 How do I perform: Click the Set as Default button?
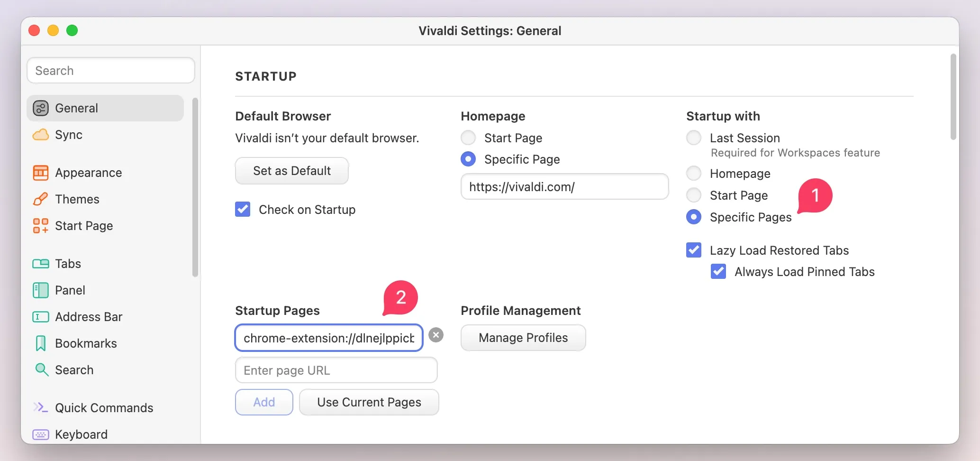click(292, 171)
